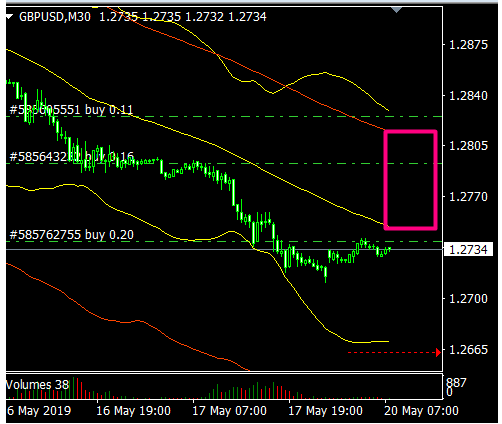The width and height of the screenshot is (502, 424).
Task: Click the 1.2805 price scale level
Action: [468, 146]
